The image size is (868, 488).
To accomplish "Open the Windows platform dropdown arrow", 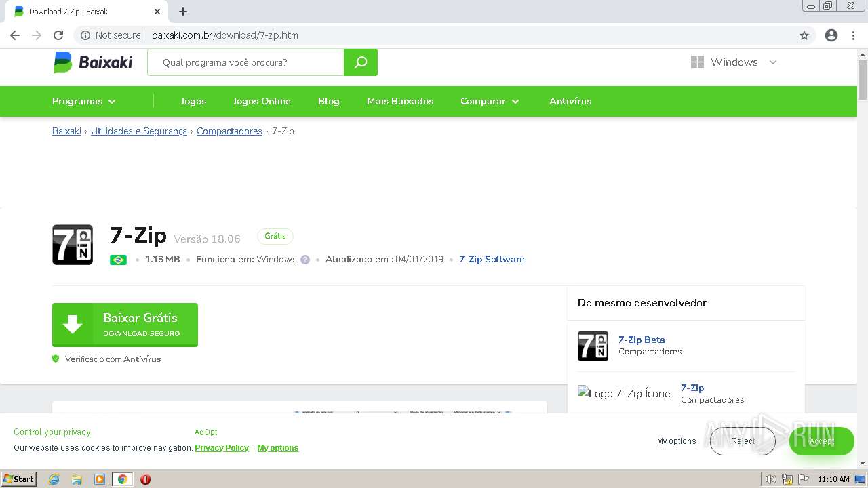I will [x=772, y=62].
